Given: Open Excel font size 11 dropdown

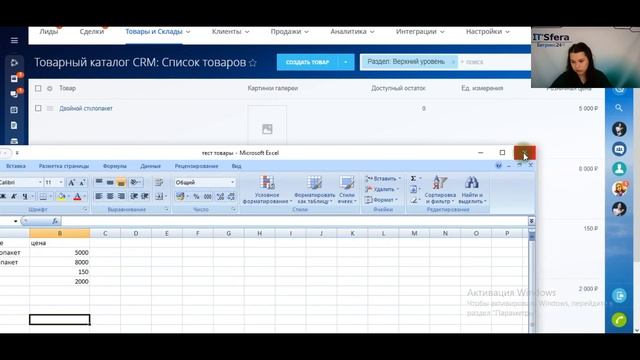Looking at the screenshot, I should pyautogui.click(x=61, y=182).
